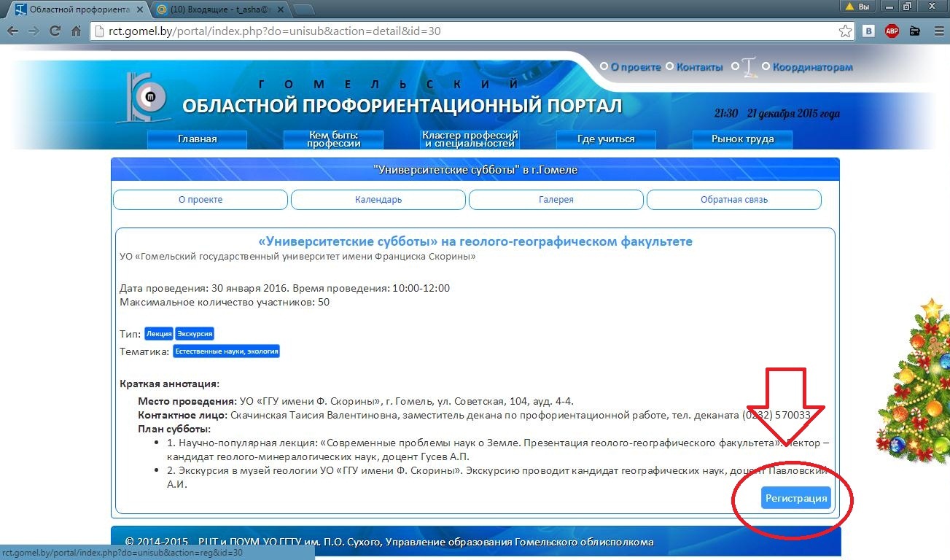Click the 'Экскурсия в музей геологии' list item

pyautogui.click(x=498, y=477)
